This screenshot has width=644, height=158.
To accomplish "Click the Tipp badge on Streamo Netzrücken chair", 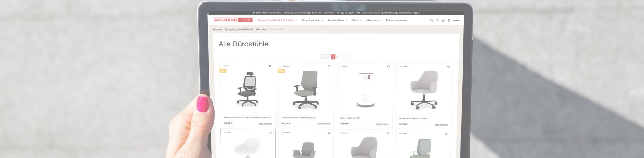I will (x=223, y=71).
